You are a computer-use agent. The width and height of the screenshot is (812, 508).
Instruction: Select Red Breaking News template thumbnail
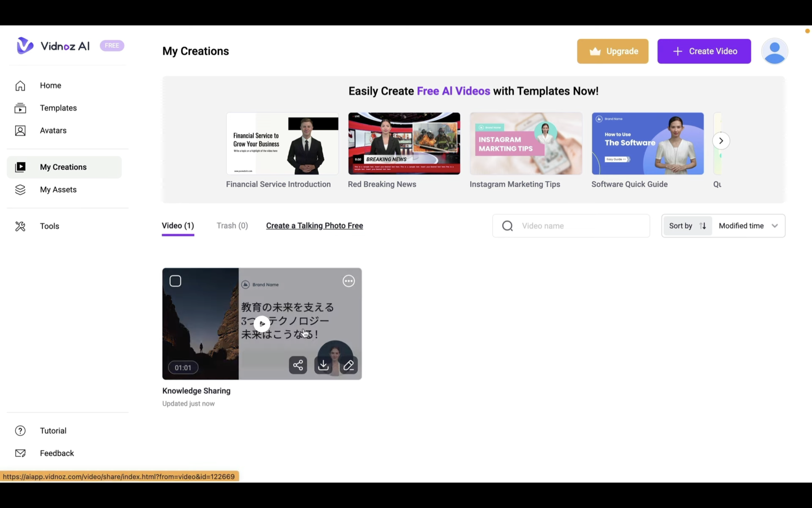pyautogui.click(x=404, y=143)
